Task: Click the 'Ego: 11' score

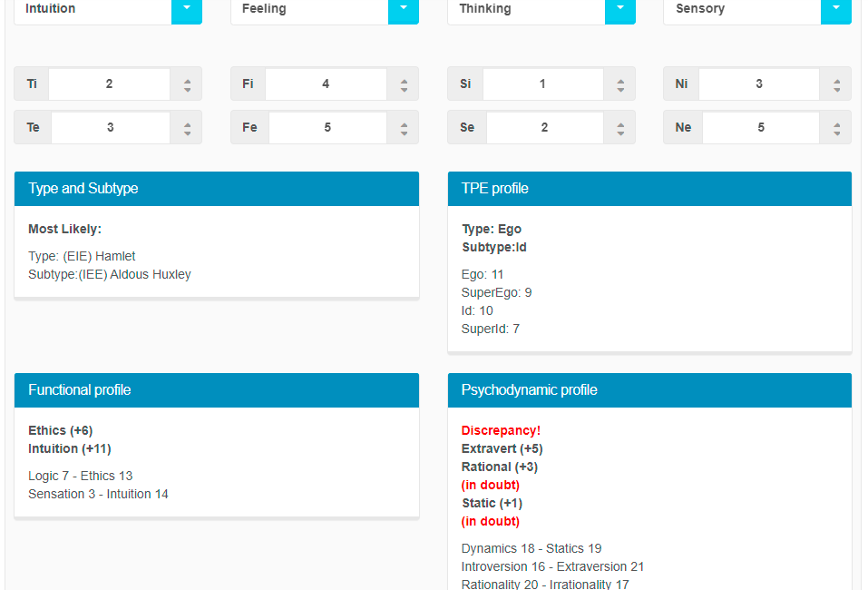Action: click(x=483, y=274)
